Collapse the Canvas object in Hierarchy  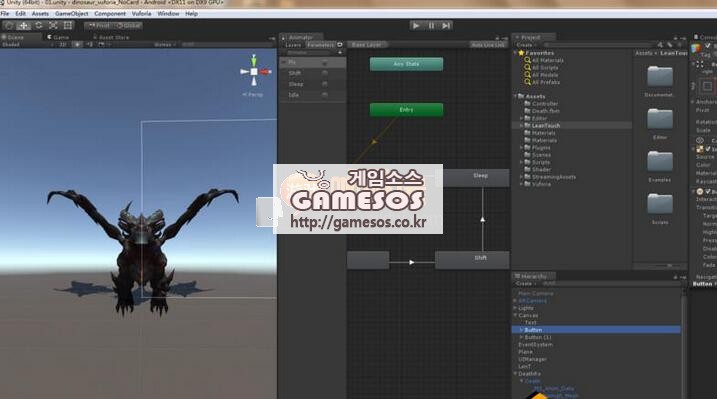(x=515, y=315)
